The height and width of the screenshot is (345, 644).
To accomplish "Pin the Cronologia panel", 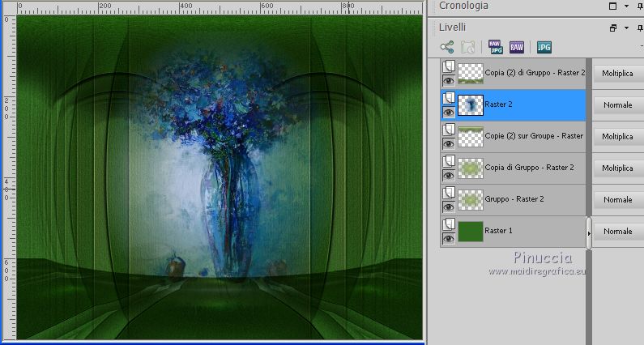I will tap(640, 6).
